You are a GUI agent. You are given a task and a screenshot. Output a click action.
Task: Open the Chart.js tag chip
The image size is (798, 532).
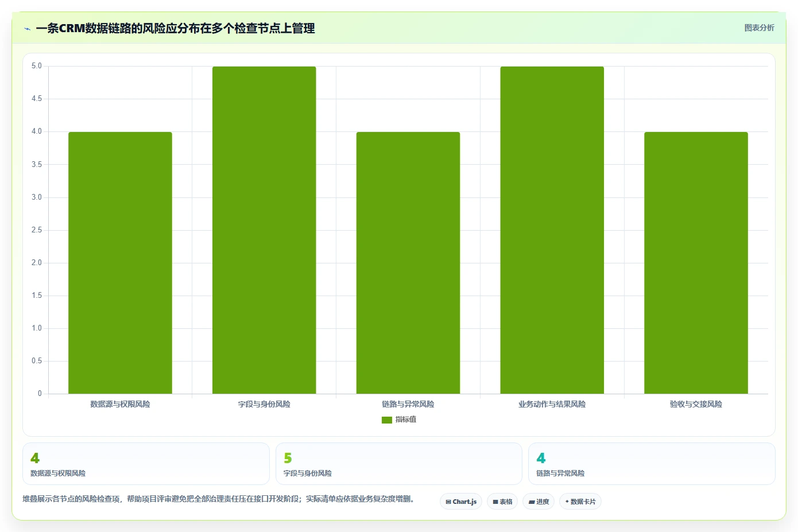(x=461, y=502)
